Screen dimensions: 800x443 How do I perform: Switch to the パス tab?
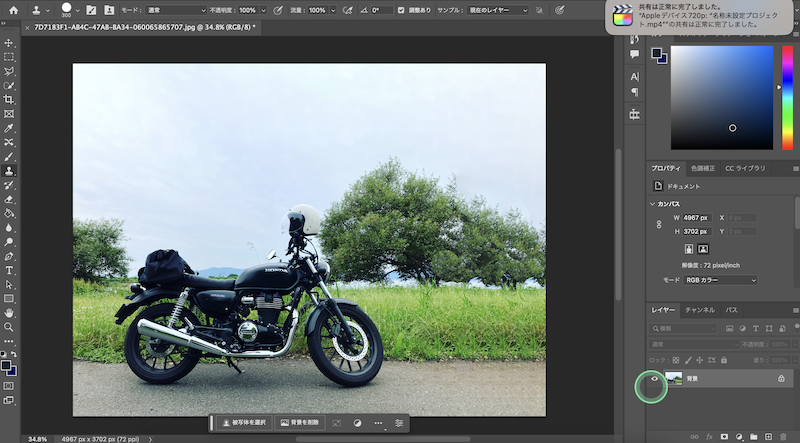point(731,310)
